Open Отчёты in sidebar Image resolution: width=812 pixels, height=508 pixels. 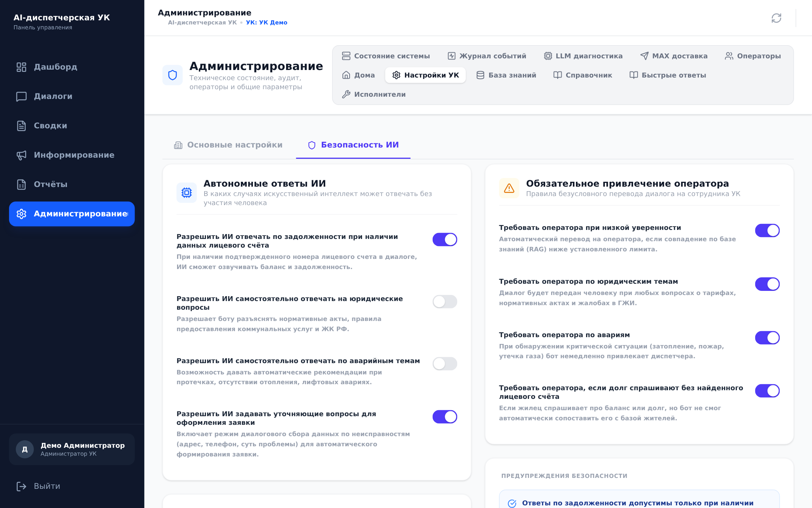pos(72,184)
